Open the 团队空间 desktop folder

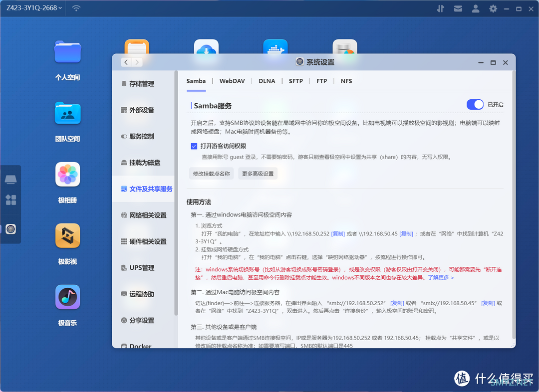pyautogui.click(x=68, y=113)
